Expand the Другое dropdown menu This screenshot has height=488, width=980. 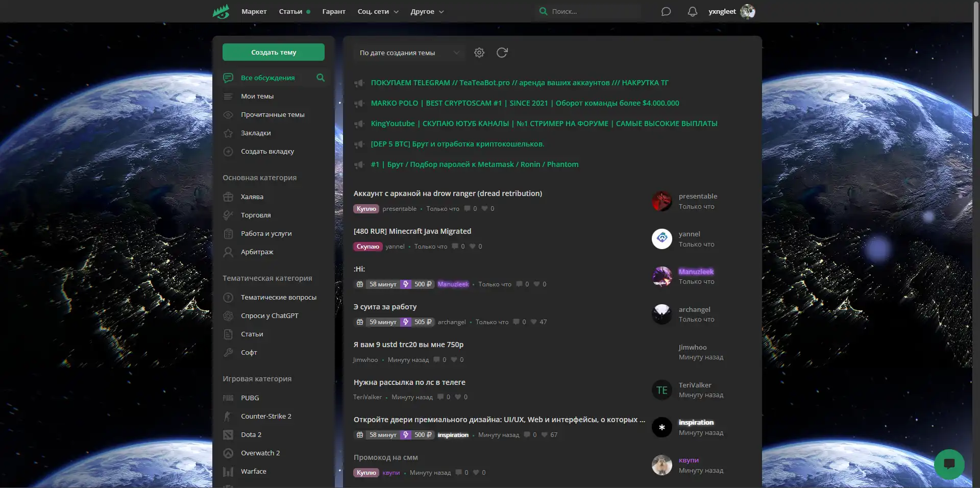(427, 11)
